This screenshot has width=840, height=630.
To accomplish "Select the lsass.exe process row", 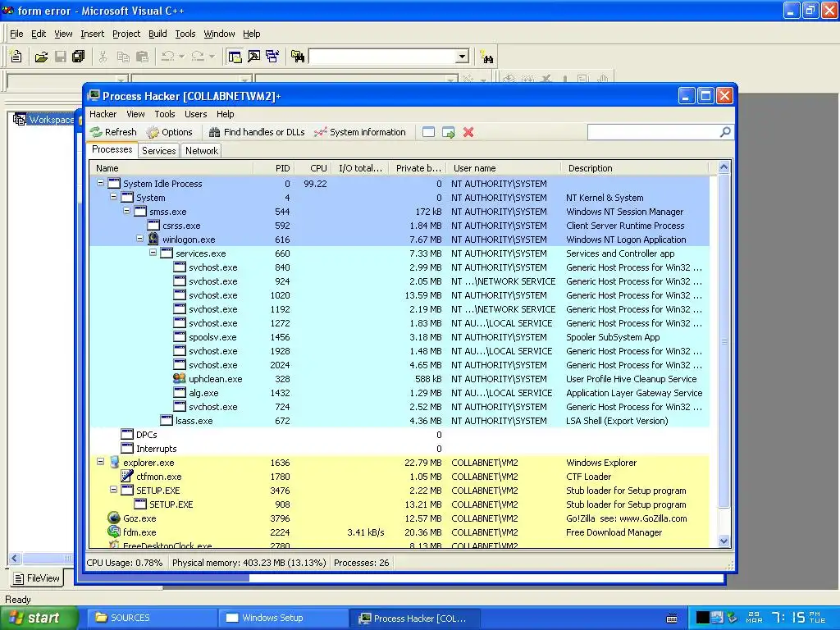I will (399, 421).
